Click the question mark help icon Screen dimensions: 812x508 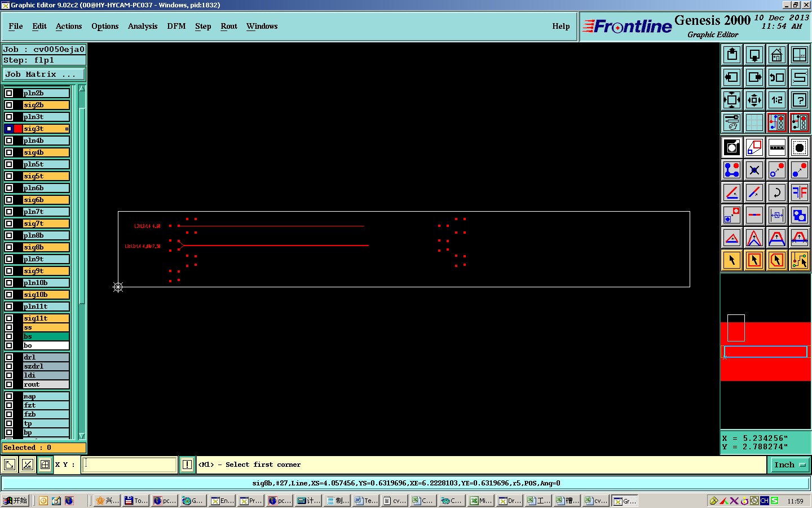click(799, 100)
